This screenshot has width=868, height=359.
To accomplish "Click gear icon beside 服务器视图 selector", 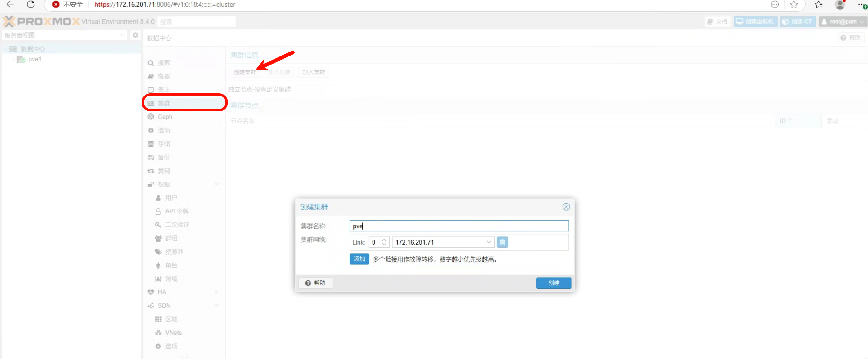I will [x=135, y=35].
